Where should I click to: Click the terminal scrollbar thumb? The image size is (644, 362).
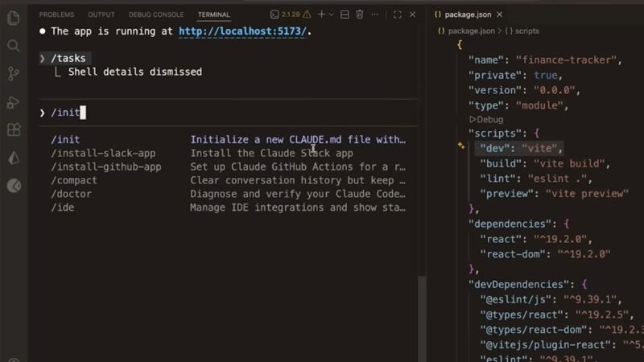click(422, 319)
